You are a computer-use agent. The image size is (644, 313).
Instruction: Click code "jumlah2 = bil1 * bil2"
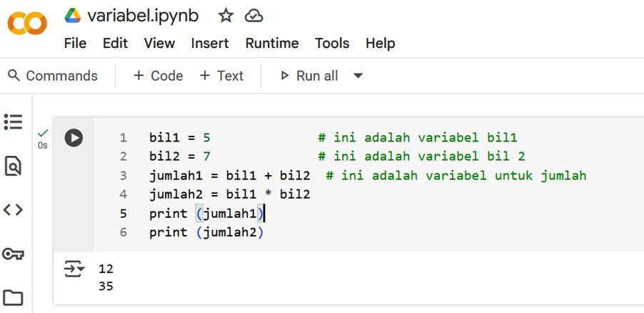pyautogui.click(x=230, y=194)
